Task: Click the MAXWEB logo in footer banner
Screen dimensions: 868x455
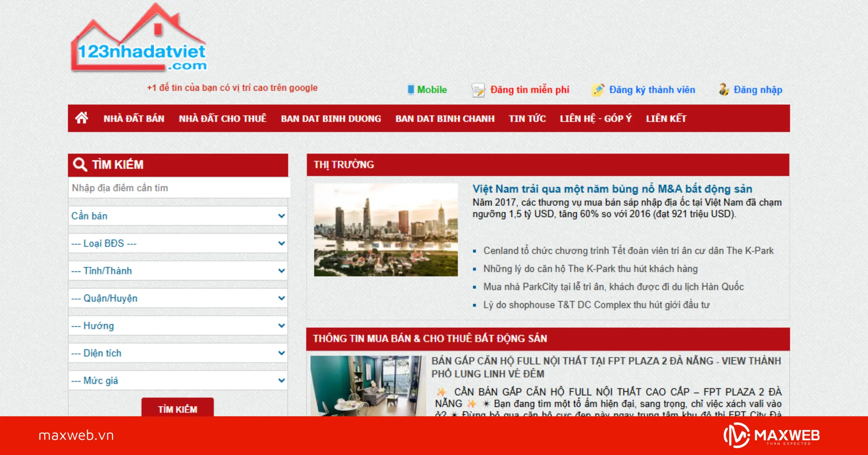Action: pyautogui.click(x=772, y=435)
